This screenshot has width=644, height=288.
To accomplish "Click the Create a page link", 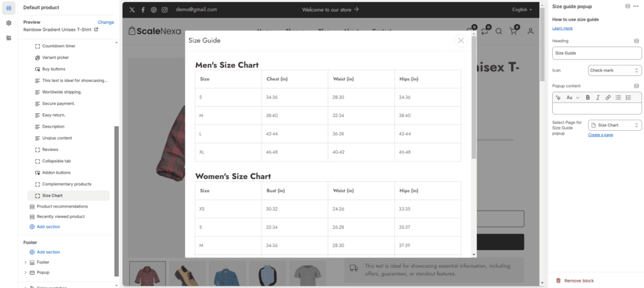I will [x=601, y=135].
